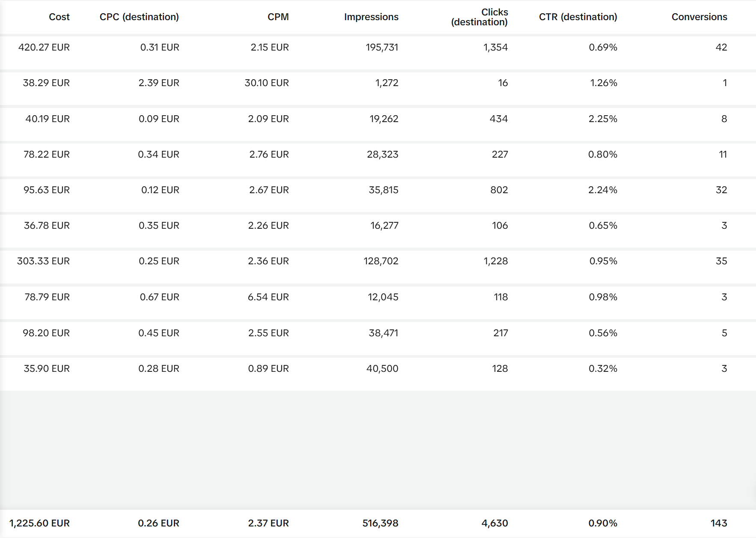Click the 2.24% CTR cell

603,190
